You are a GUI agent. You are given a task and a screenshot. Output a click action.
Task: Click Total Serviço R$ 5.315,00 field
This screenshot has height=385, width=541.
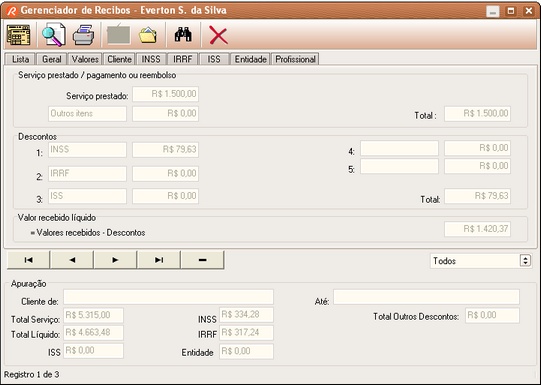pyautogui.click(x=94, y=315)
